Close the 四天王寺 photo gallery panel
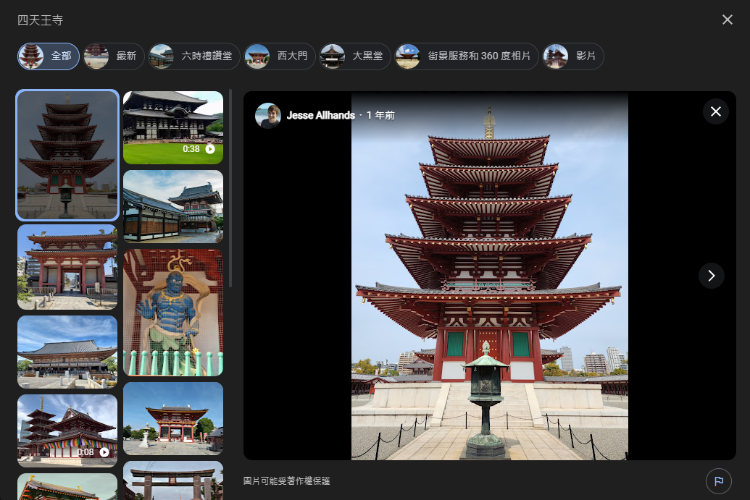The width and height of the screenshot is (750, 500). (727, 20)
